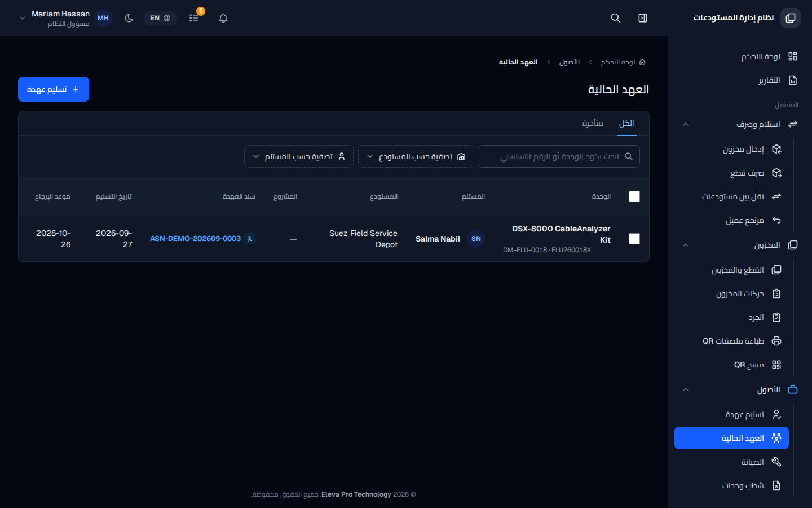This screenshot has width=812, height=508.
Task: Click the MH avatar
Action: [103, 18]
